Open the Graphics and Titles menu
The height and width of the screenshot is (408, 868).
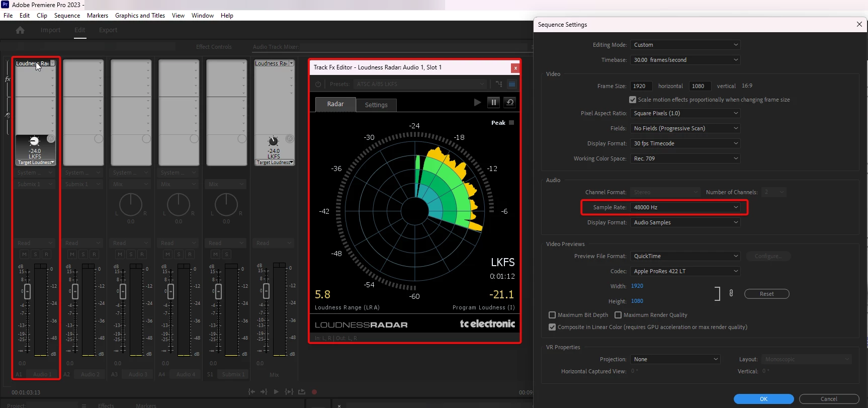point(140,16)
